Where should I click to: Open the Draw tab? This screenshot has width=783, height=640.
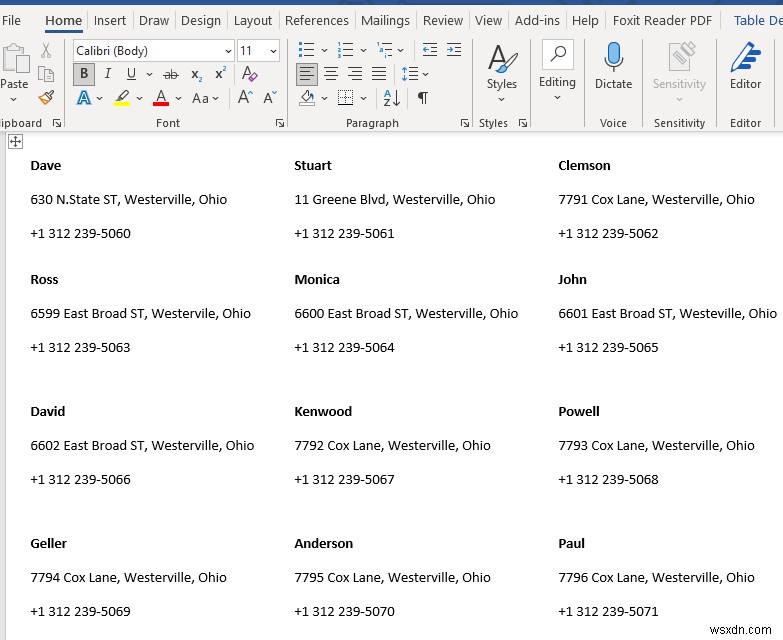(x=154, y=20)
